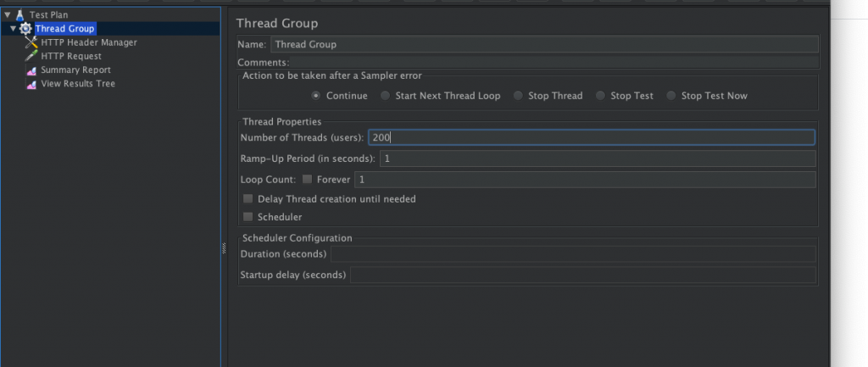868x367 pixels.
Task: Select the Stop Test radio button
Action: coord(601,96)
